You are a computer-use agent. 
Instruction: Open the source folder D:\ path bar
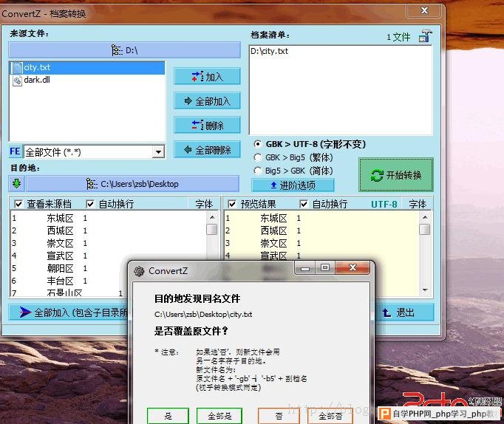coord(125,50)
